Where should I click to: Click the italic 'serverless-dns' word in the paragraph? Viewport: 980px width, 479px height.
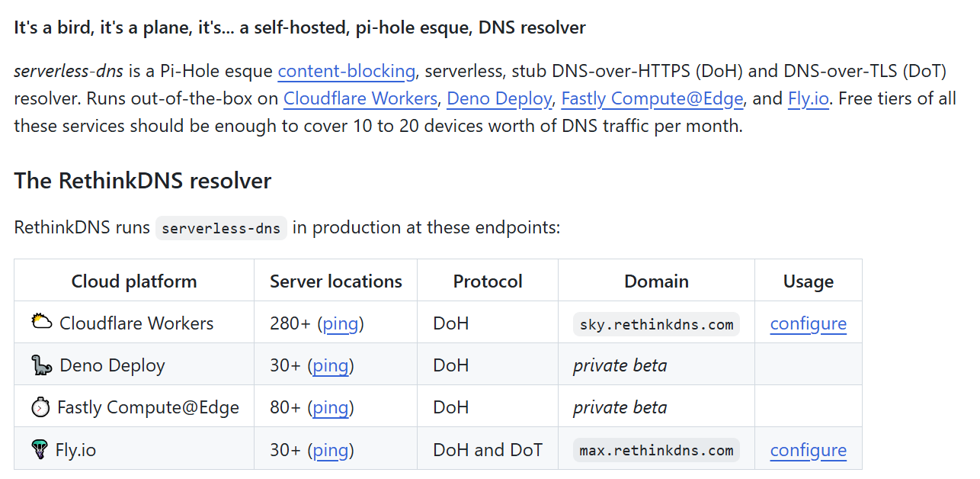pos(69,72)
